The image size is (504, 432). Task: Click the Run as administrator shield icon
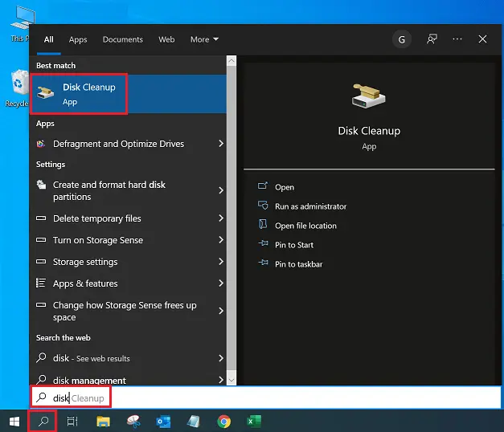click(263, 206)
